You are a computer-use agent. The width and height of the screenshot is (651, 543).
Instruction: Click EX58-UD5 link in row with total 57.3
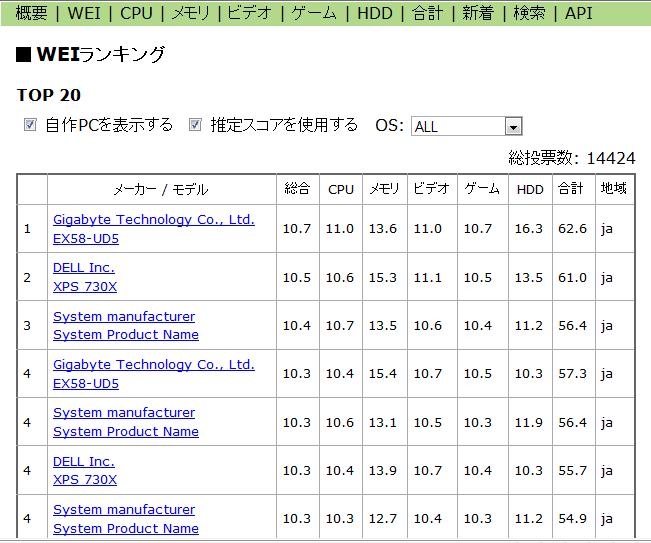tap(86, 384)
